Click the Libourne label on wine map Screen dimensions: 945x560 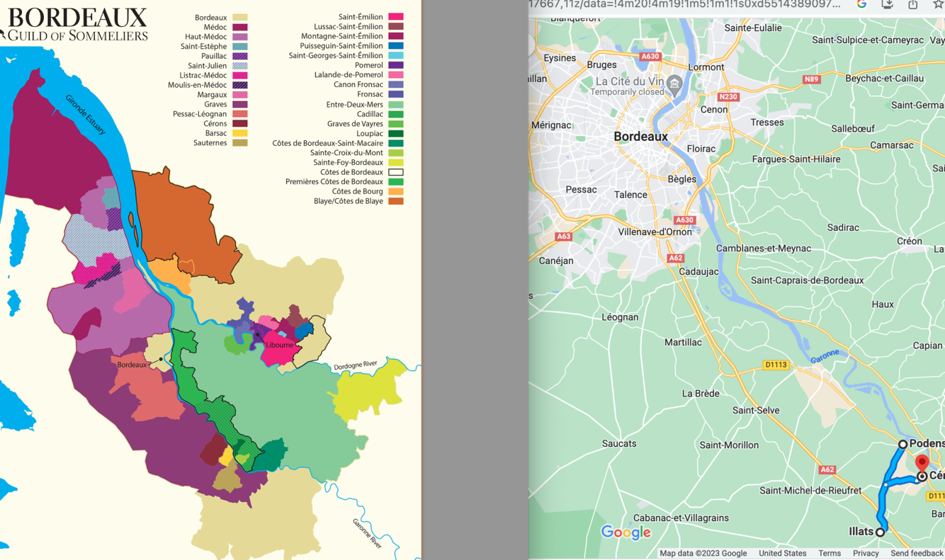280,345
